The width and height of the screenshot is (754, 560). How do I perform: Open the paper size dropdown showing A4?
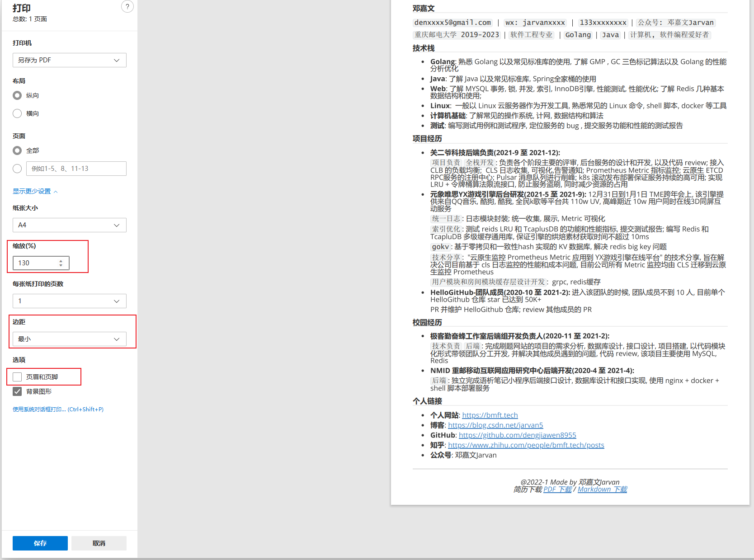[x=70, y=225]
